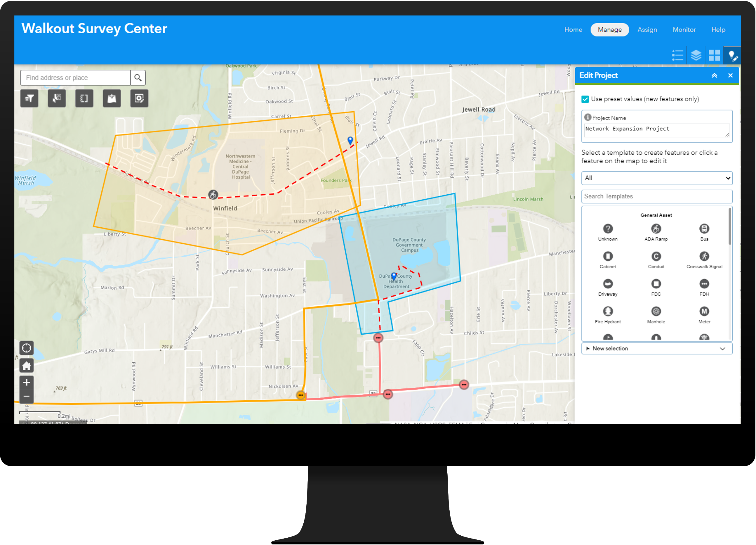Choose the Crosswalk Signal template
Viewport: 756px width, 545px height.
704,257
